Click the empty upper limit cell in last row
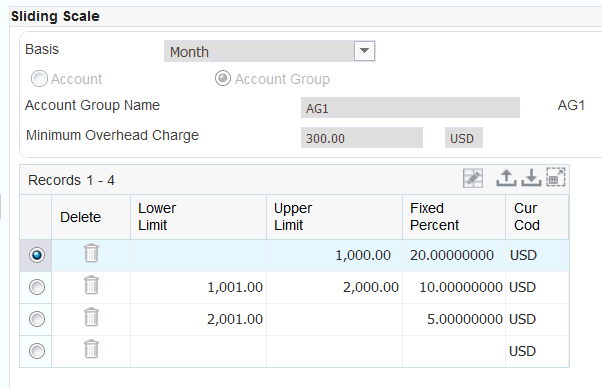This screenshot has height=388, width=602. click(334, 351)
